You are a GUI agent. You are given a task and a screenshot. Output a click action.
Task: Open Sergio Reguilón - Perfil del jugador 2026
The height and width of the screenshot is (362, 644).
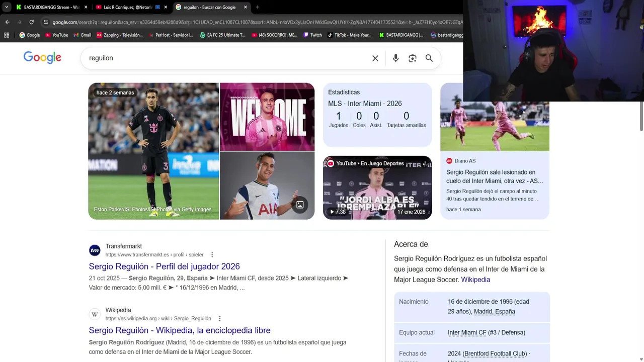pos(164,266)
